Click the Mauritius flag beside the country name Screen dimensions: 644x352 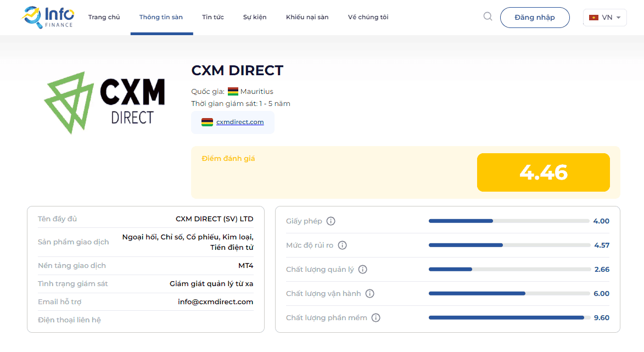[x=233, y=92]
